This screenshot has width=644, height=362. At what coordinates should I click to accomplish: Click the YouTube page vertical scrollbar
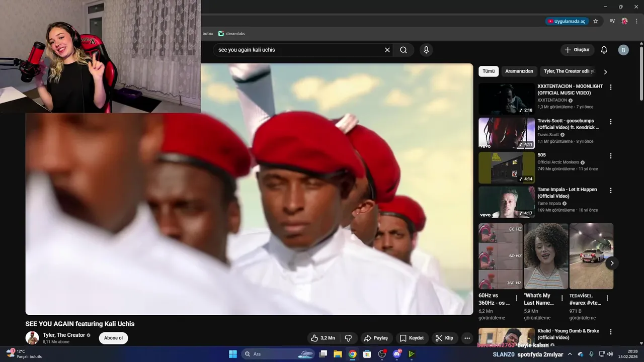(641, 73)
